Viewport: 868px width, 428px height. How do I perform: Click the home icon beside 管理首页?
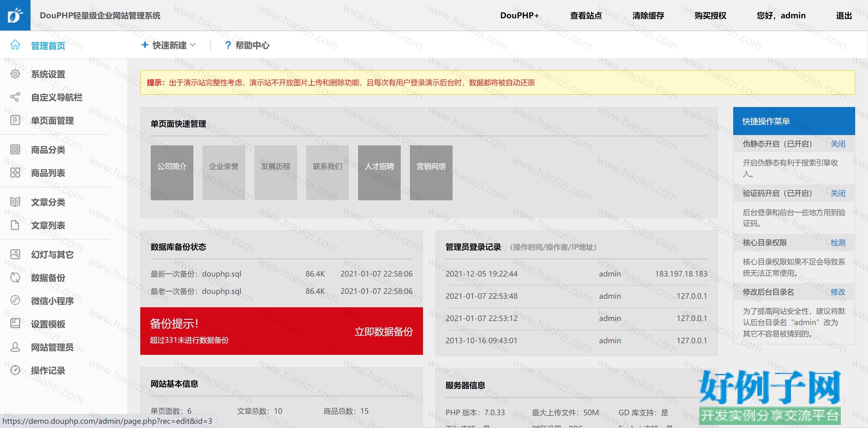tap(15, 45)
